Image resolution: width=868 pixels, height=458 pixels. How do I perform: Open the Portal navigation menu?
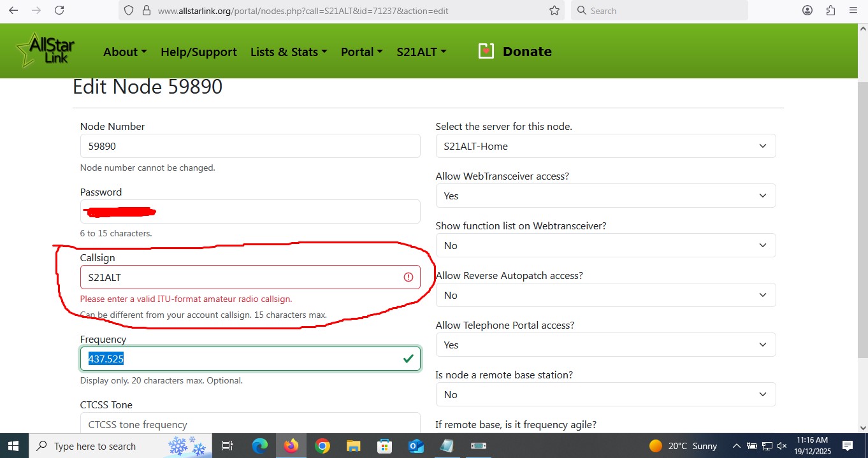[361, 52]
